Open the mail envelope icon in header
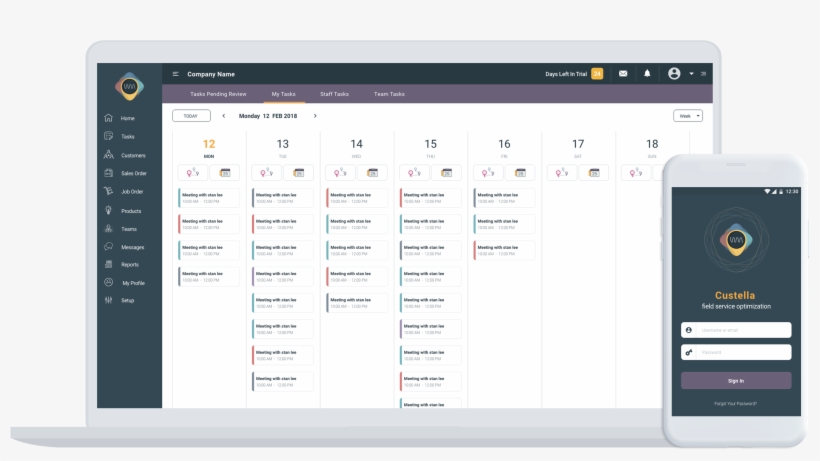 tap(623, 74)
